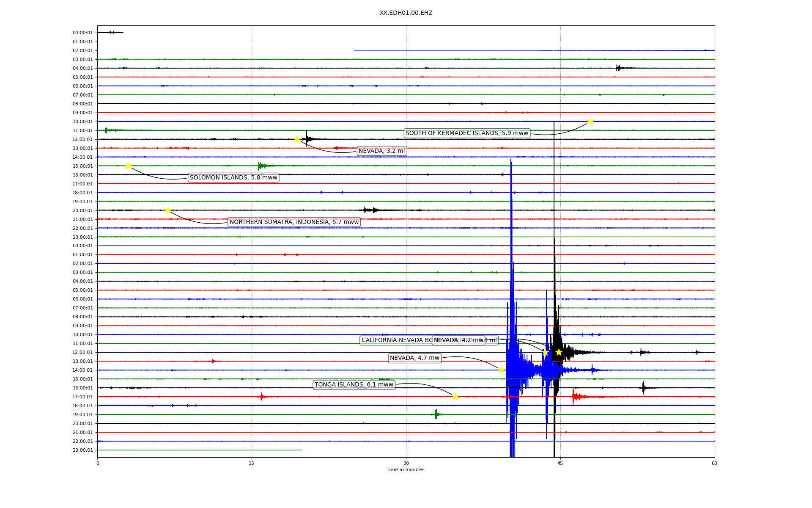Screen dimensions: 812x508
Task: Click the plot title XX.EDH01.00.EHZ
Action: click(406, 13)
